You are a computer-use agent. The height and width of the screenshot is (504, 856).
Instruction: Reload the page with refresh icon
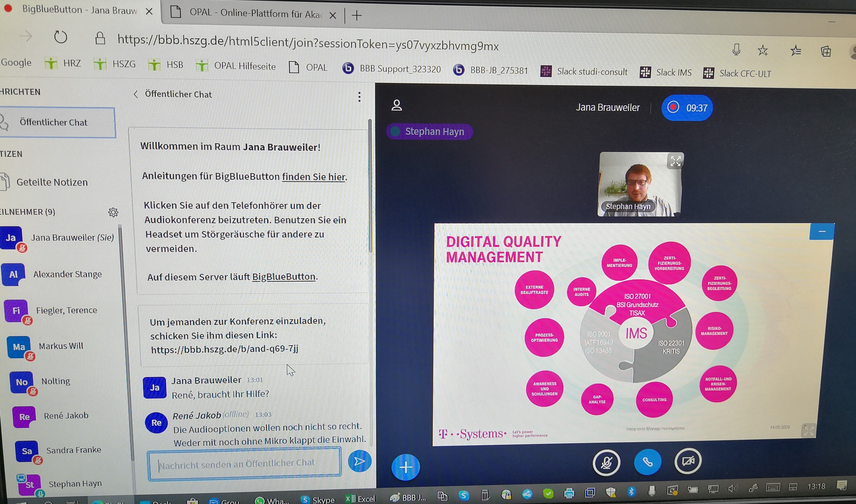pos(61,37)
